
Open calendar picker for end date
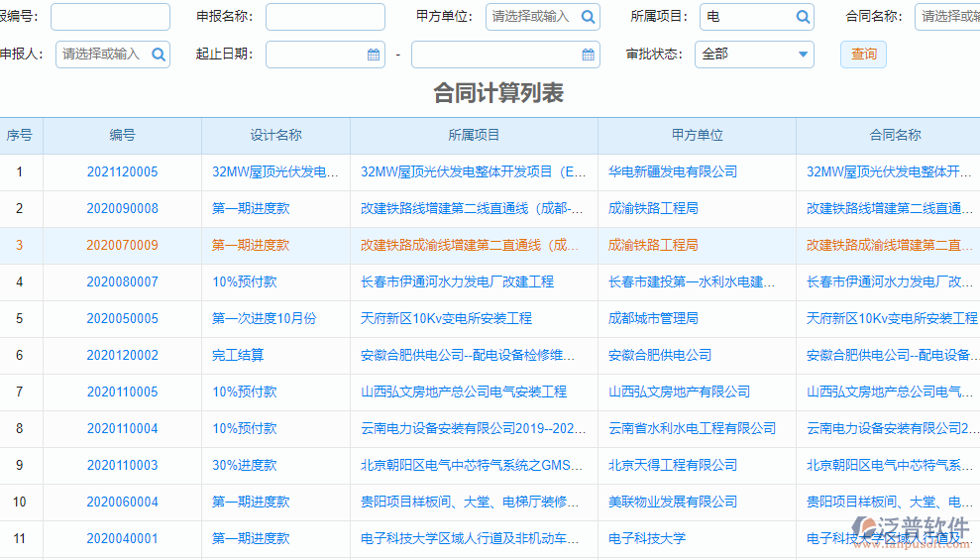pyautogui.click(x=588, y=55)
